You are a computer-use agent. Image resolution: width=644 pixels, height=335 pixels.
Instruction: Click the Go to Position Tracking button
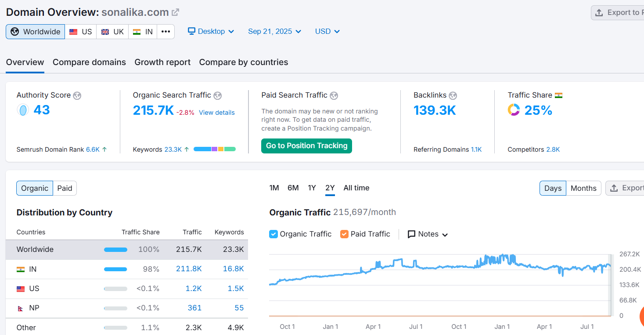tap(306, 146)
